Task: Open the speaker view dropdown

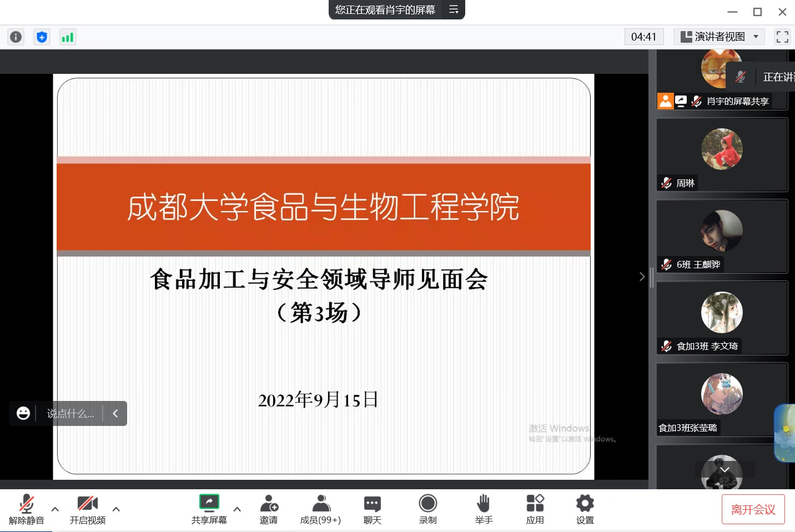Action: (719, 37)
